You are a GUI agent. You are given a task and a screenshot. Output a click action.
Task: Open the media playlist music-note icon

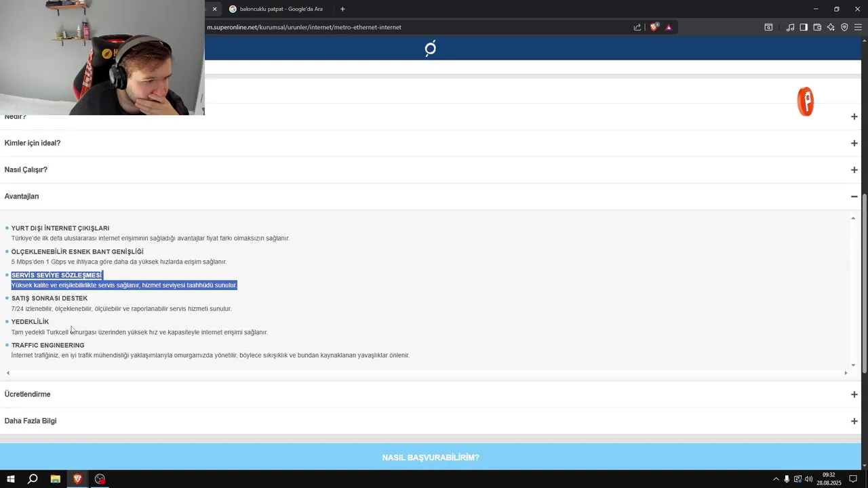tap(790, 27)
